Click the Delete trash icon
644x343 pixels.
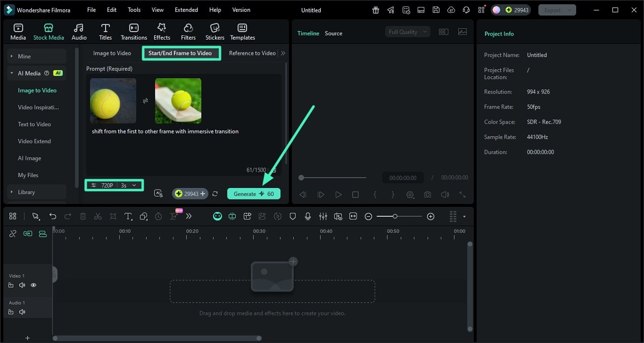click(83, 216)
